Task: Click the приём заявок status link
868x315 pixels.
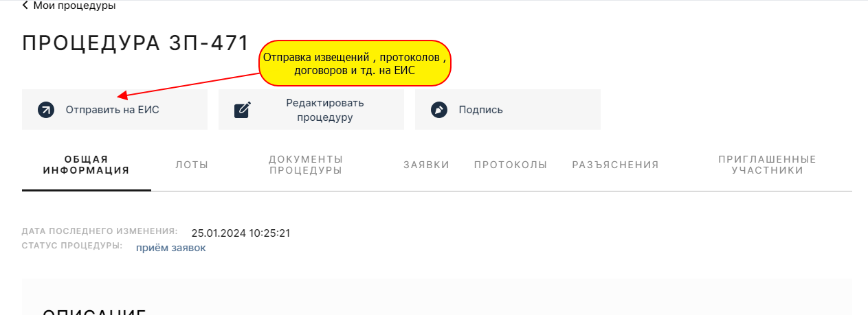Action: pyautogui.click(x=170, y=248)
